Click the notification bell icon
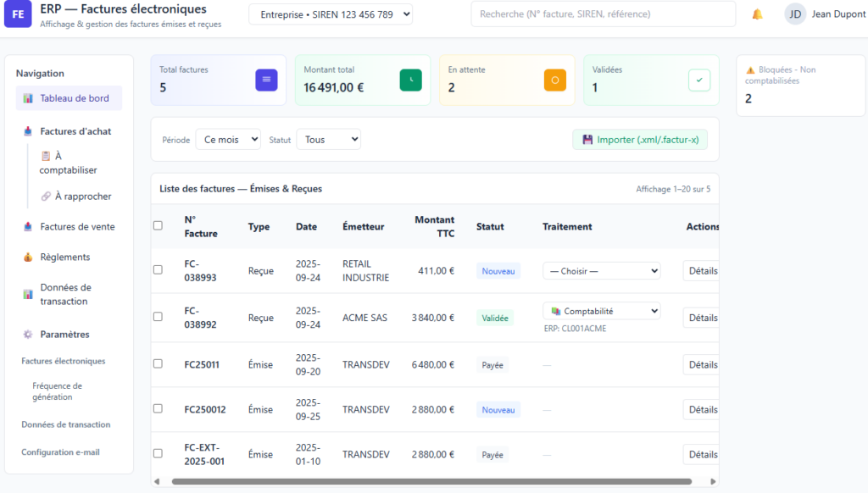 [x=757, y=14]
